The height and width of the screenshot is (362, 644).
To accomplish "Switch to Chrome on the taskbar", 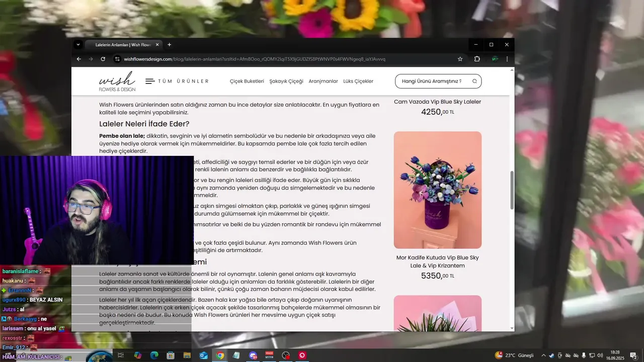I will click(220, 355).
